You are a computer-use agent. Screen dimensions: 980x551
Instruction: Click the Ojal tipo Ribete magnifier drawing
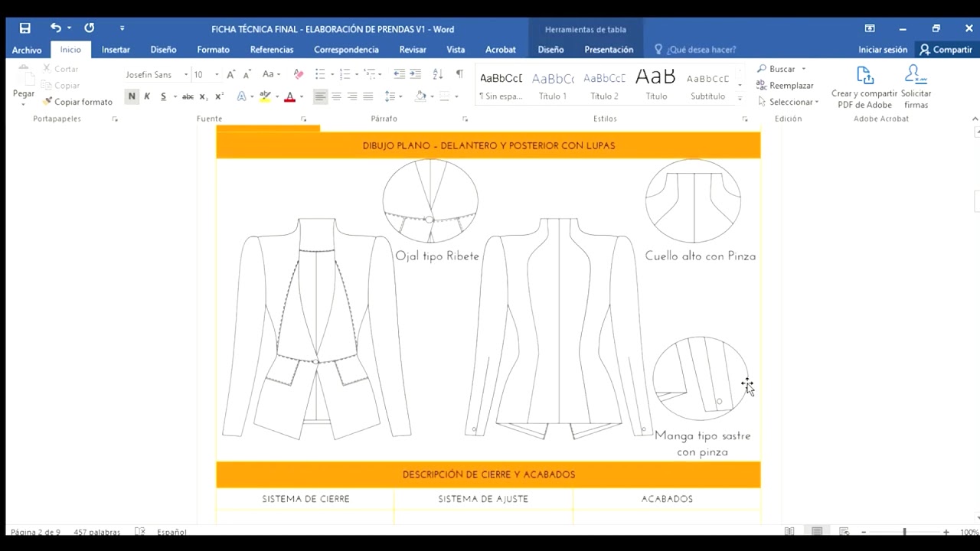(430, 201)
